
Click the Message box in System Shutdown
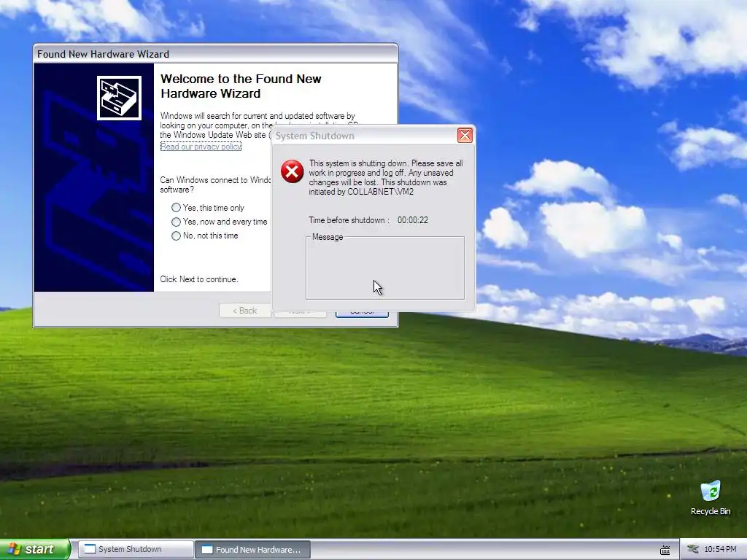(x=385, y=268)
